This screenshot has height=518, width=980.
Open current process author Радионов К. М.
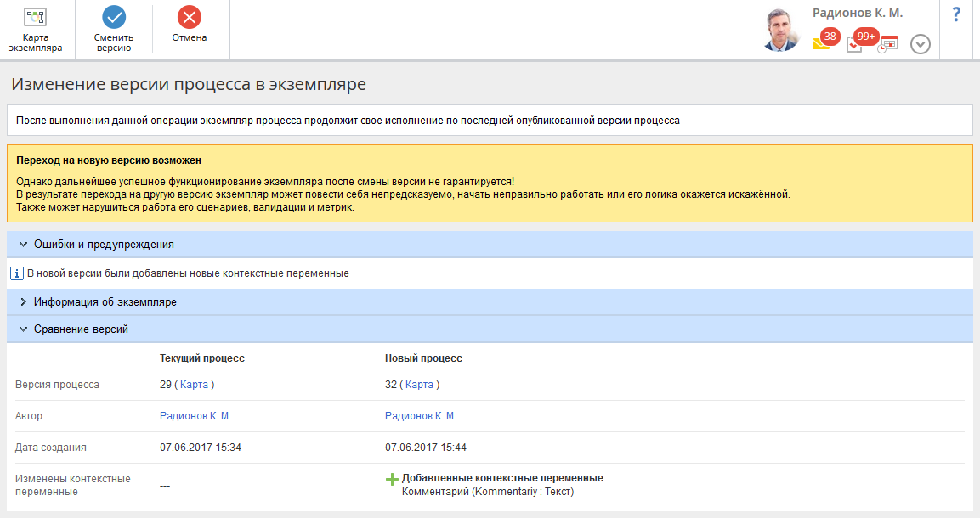(x=195, y=416)
